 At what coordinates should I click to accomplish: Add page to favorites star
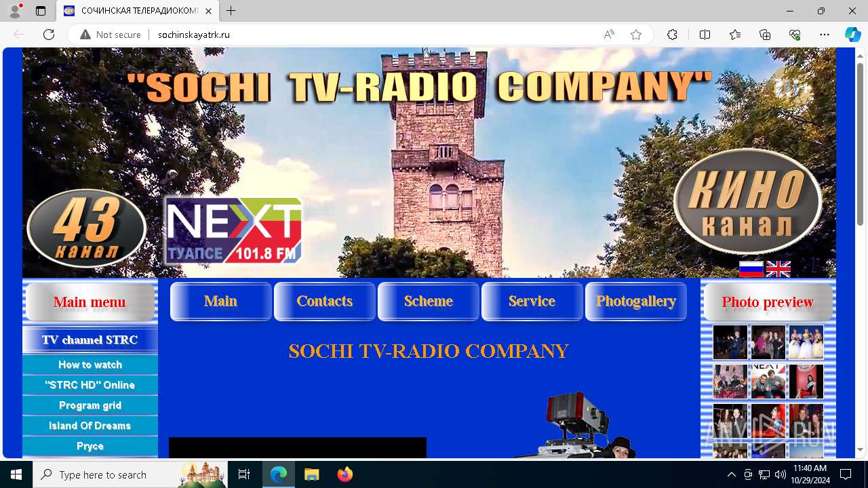pyautogui.click(x=636, y=35)
